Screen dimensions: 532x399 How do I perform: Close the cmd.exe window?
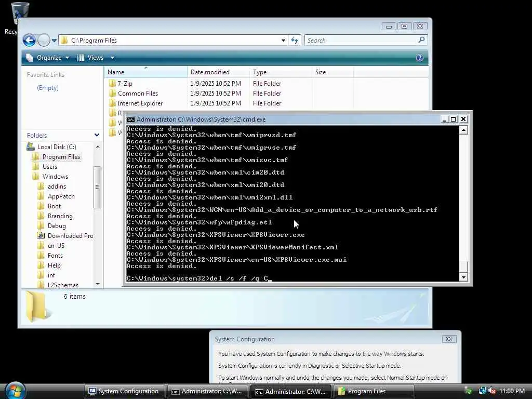coord(463,119)
